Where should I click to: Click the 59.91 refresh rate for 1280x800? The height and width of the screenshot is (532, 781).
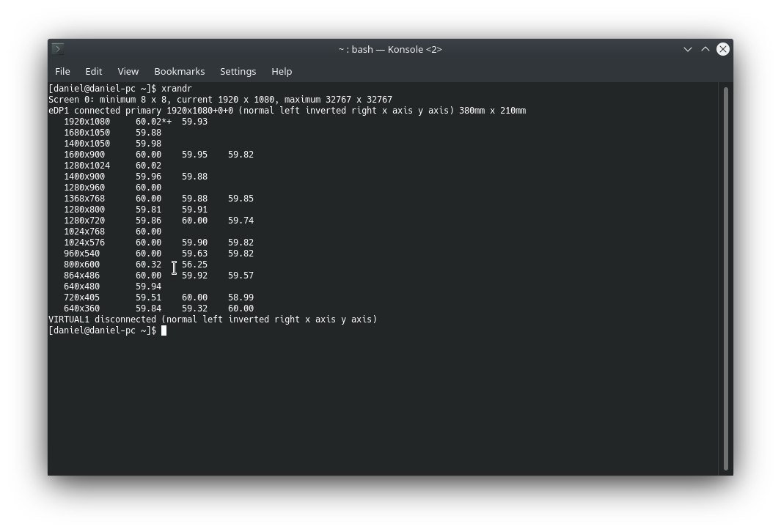195,210
